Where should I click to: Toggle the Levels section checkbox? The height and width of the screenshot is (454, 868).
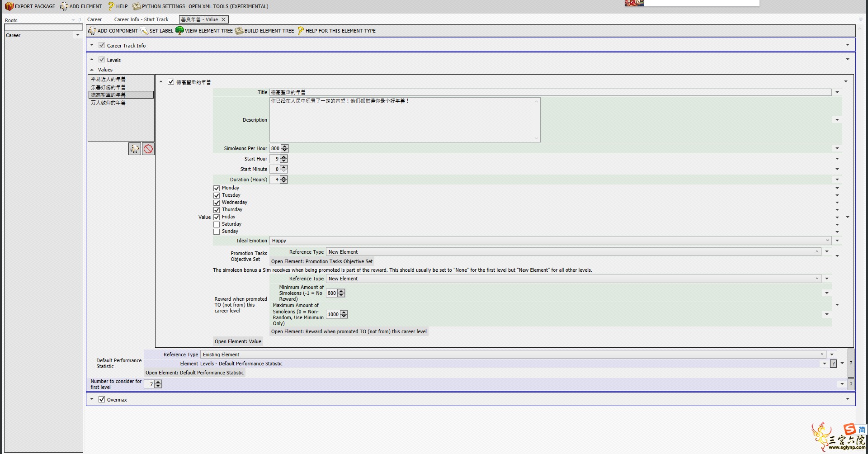(x=102, y=60)
